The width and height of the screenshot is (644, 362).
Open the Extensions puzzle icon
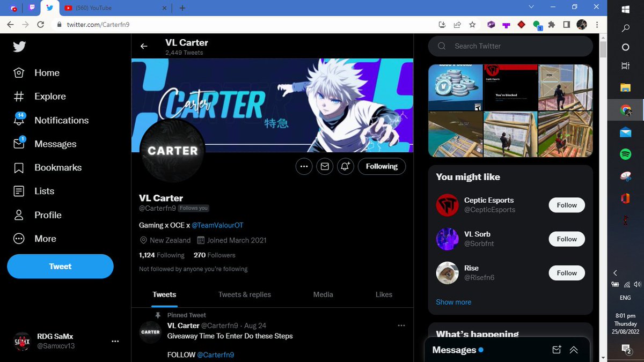pos(551,25)
